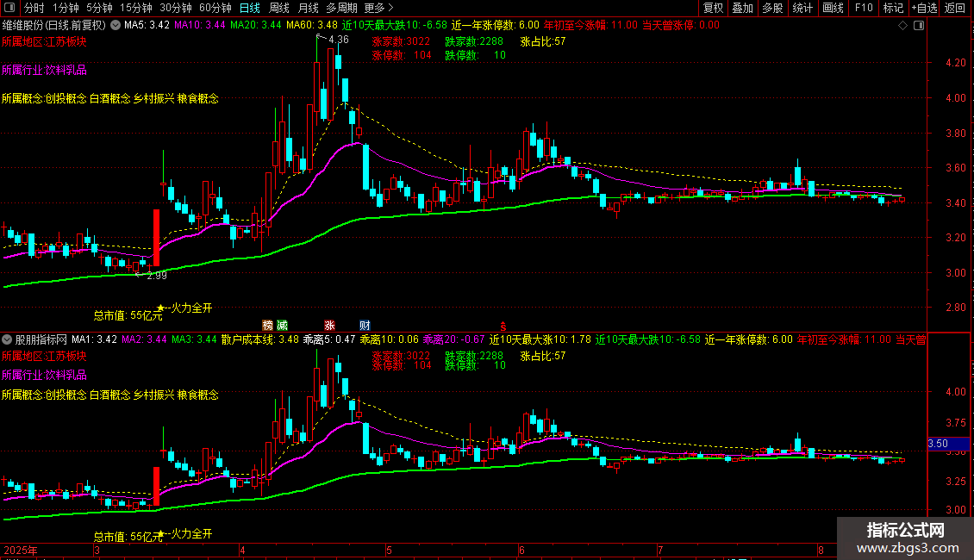
Task: Click the 散户成本线: 3.48 label
Action: pyautogui.click(x=259, y=339)
